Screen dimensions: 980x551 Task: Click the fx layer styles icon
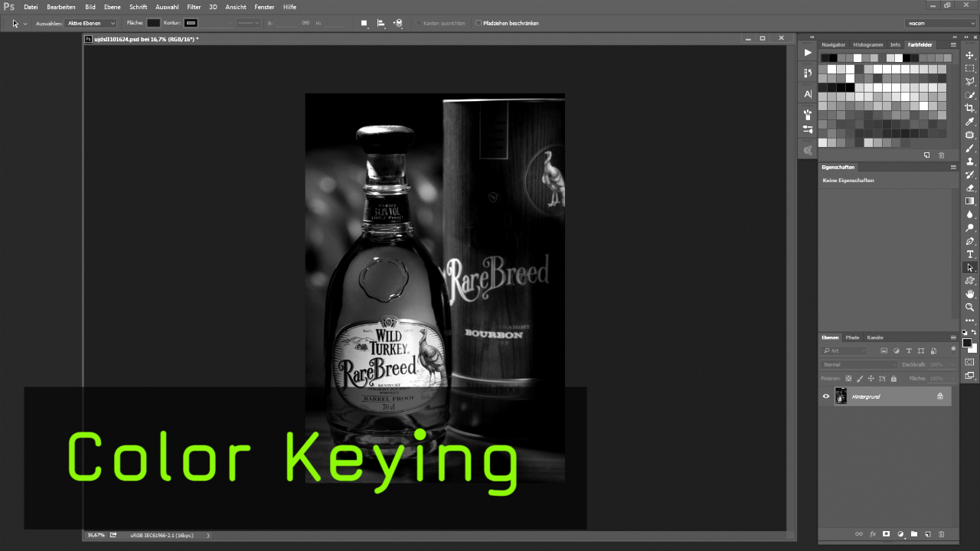pos(872,534)
